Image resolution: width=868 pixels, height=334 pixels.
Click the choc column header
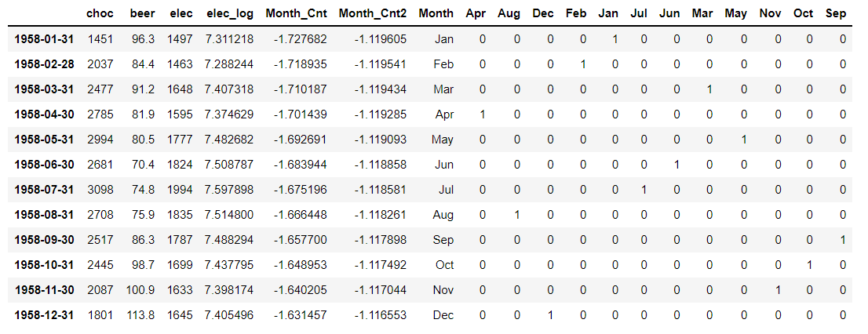click(100, 14)
